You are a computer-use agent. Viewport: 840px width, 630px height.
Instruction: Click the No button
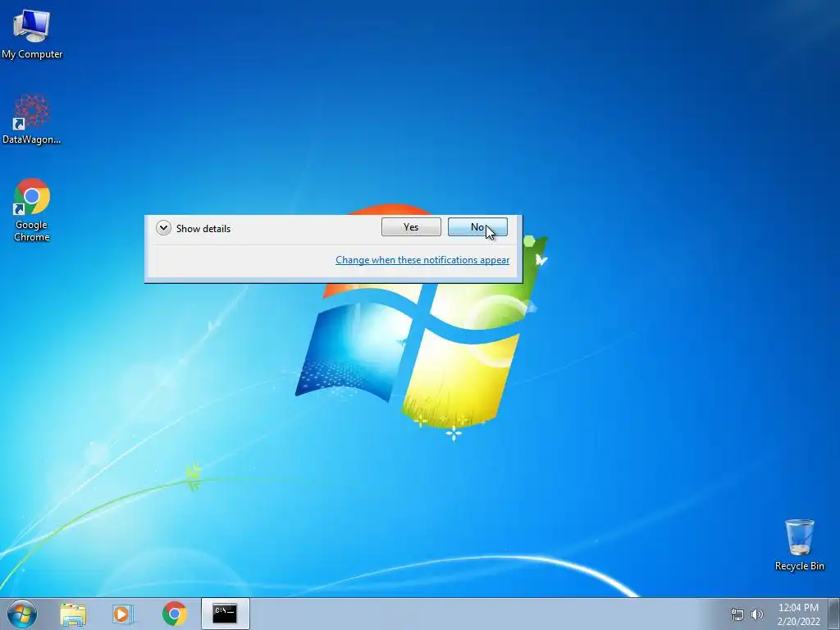pos(477,227)
